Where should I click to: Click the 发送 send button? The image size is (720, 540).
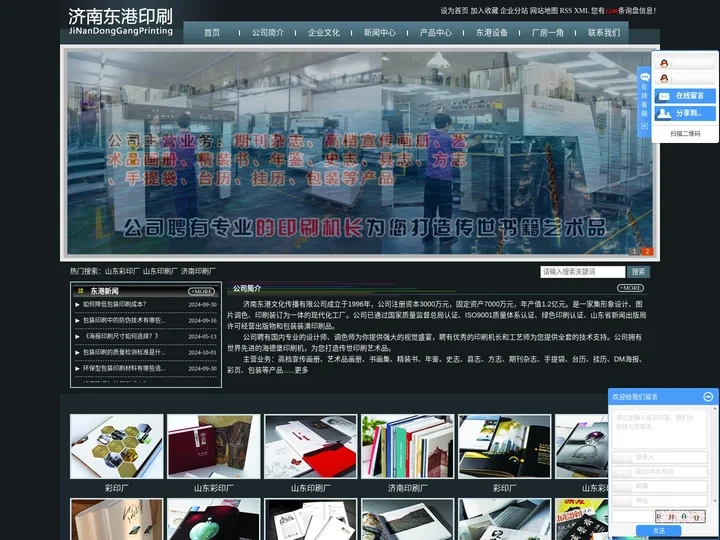tap(658, 530)
